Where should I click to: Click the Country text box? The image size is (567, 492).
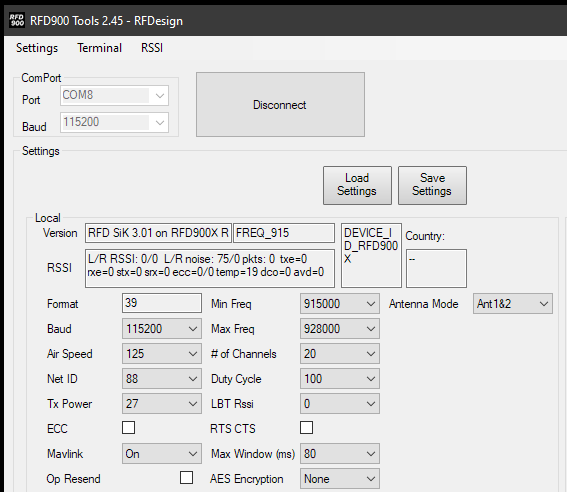(436, 268)
